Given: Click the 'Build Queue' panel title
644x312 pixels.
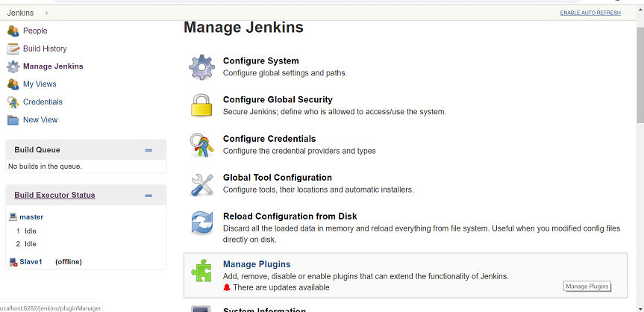Looking at the screenshot, I should point(37,150).
